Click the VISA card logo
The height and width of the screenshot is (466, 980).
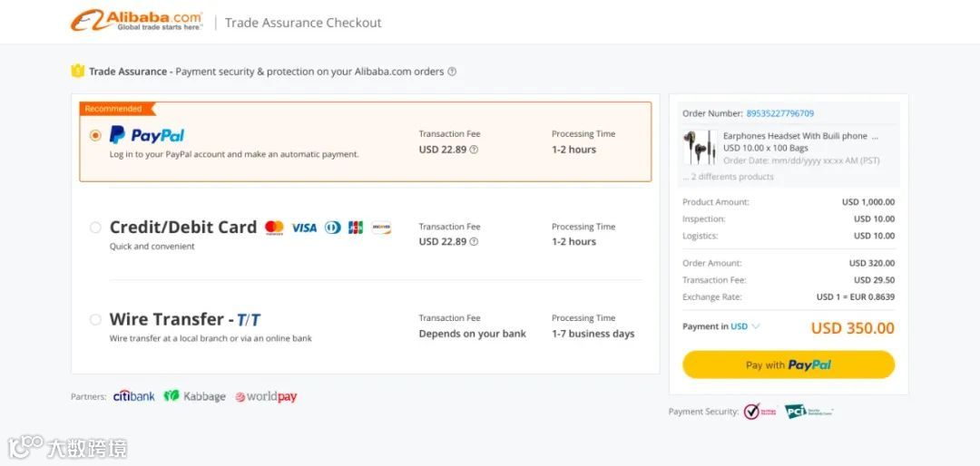click(304, 228)
